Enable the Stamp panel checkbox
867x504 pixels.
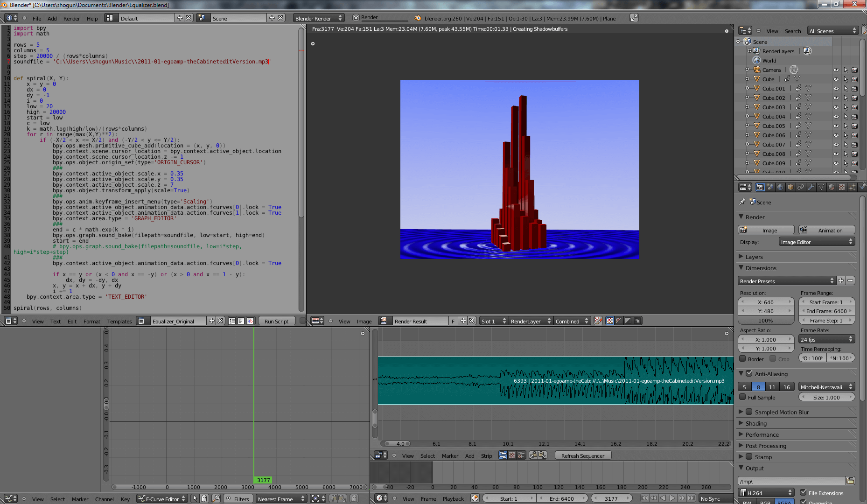coord(749,456)
